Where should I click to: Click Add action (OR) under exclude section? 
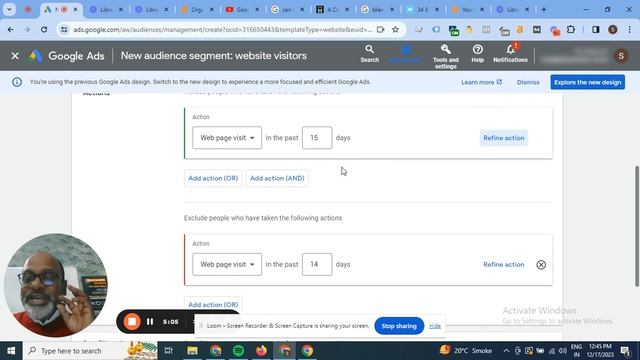[213, 304]
